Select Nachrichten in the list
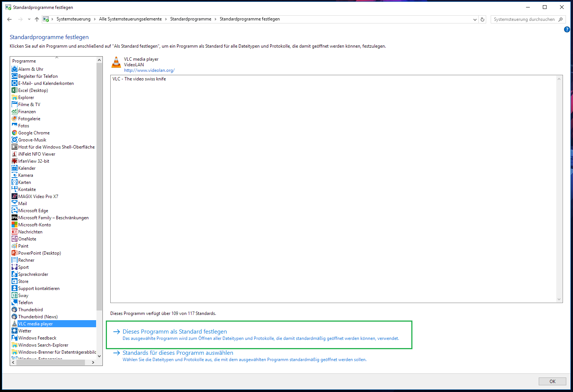 point(31,232)
